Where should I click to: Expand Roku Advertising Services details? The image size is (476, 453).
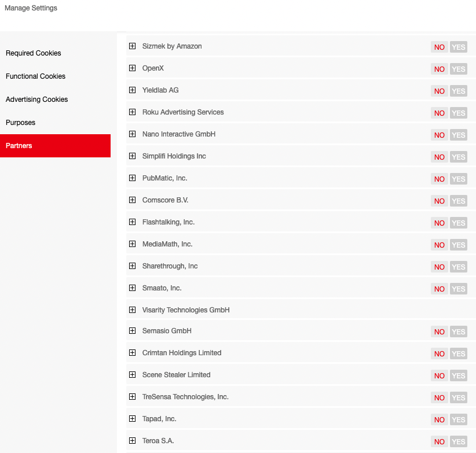pos(132,112)
